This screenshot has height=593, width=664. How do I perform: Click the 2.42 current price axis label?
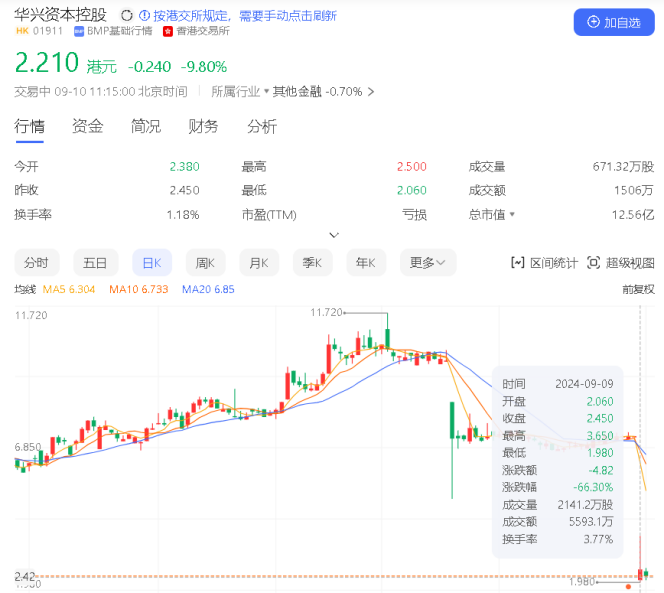point(25,576)
